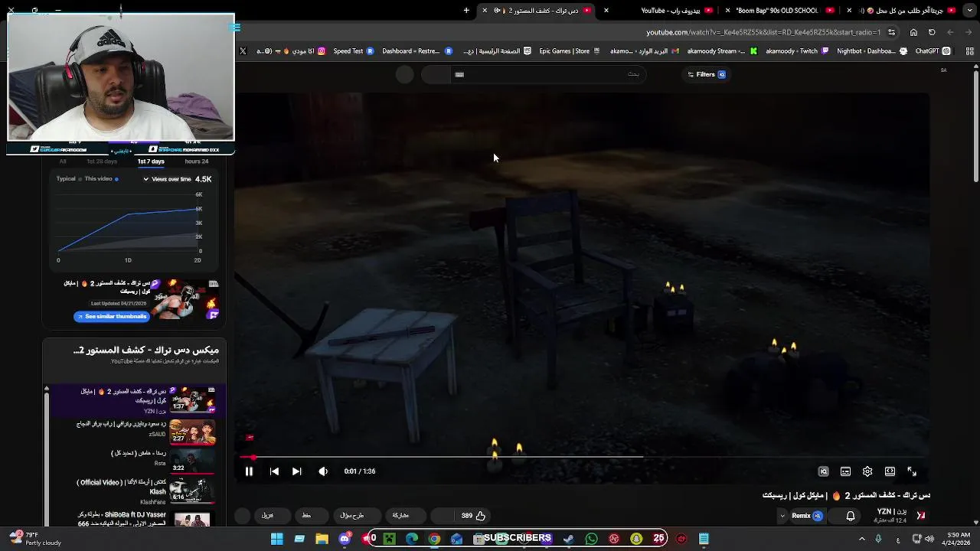Select the 'Last 7 days' tab
This screenshot has width=980, height=551.
click(151, 161)
